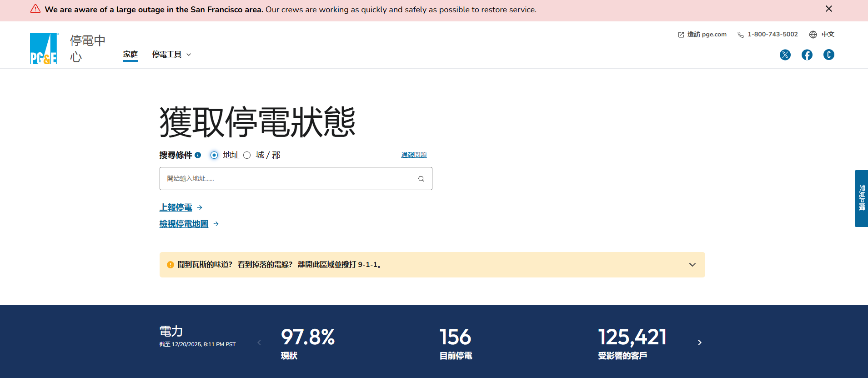Click the globe icon for 中文 language
The height and width of the screenshot is (378, 868).
point(813,35)
